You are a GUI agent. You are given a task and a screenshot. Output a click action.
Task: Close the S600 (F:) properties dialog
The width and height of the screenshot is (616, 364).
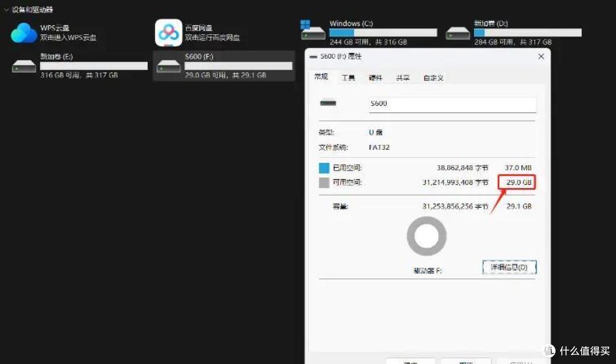tap(541, 56)
